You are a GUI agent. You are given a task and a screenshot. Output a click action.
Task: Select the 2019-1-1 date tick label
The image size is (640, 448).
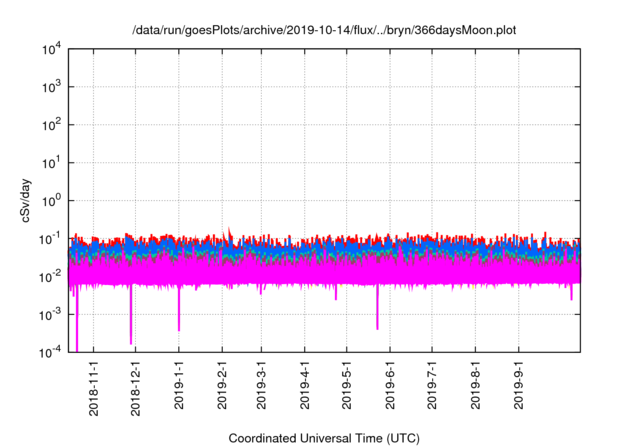[x=179, y=389]
